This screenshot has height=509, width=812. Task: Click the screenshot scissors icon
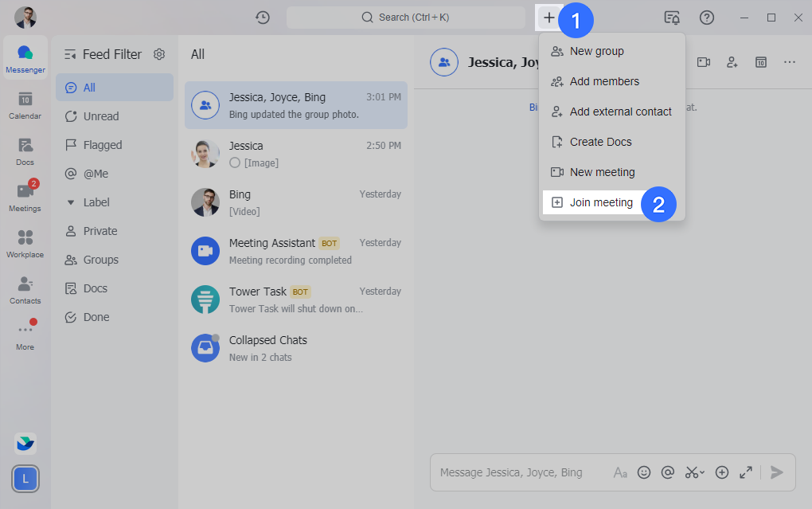tap(693, 472)
